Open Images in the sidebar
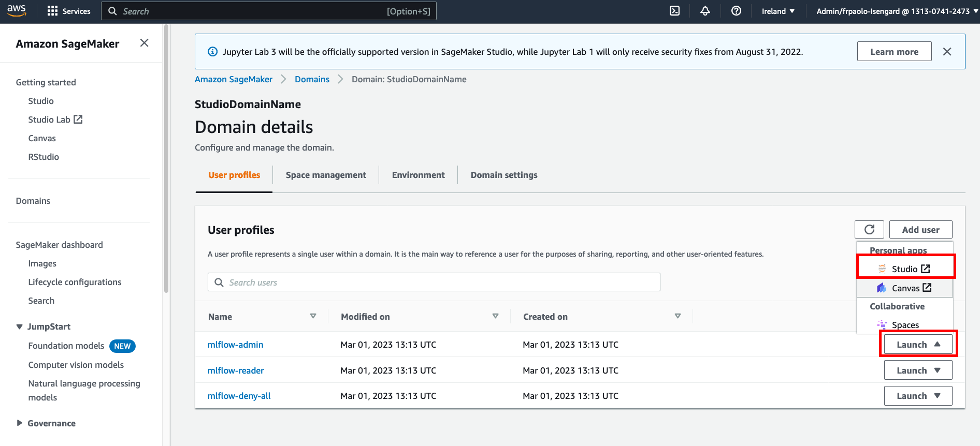This screenshot has height=446, width=980. point(42,263)
